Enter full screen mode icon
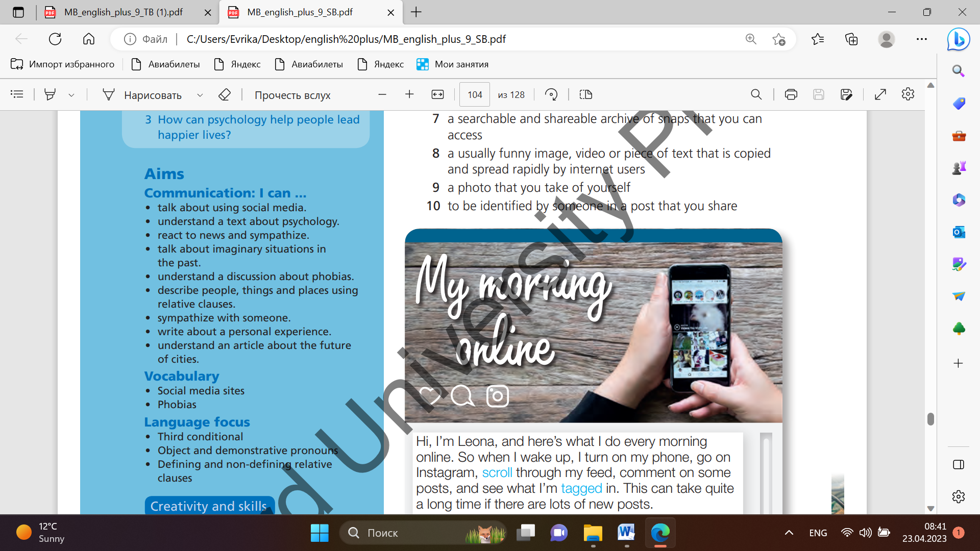Screen dimensions: 980x551 880,94
